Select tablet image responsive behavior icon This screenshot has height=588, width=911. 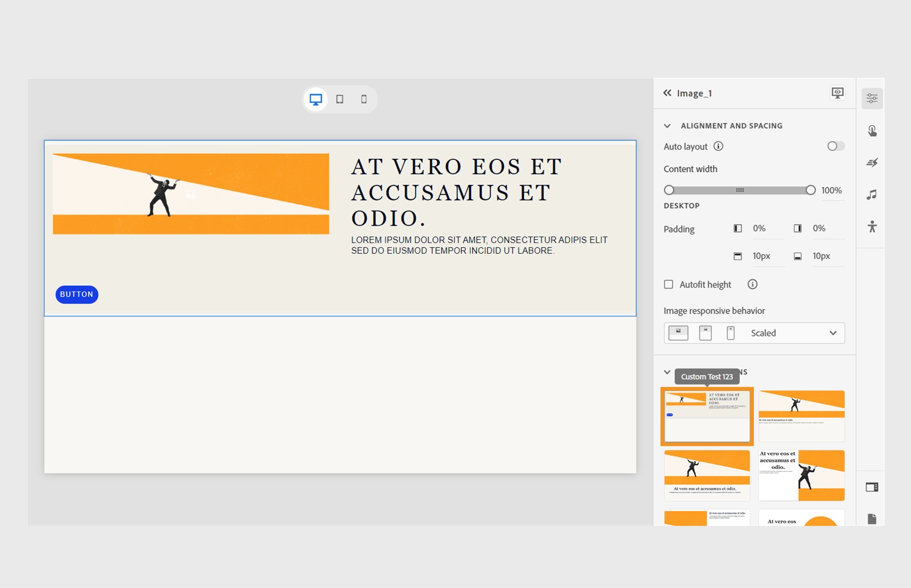[705, 333]
